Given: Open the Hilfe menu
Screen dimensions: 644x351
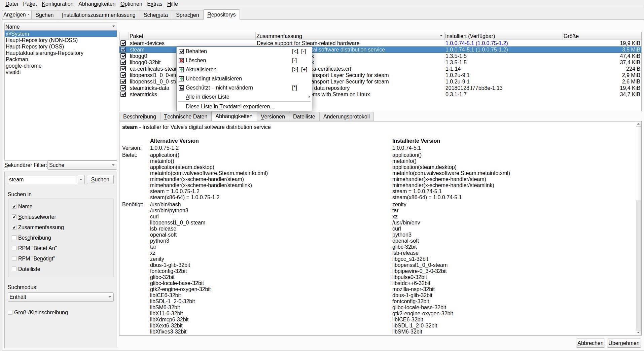Looking at the screenshot, I should [173, 4].
